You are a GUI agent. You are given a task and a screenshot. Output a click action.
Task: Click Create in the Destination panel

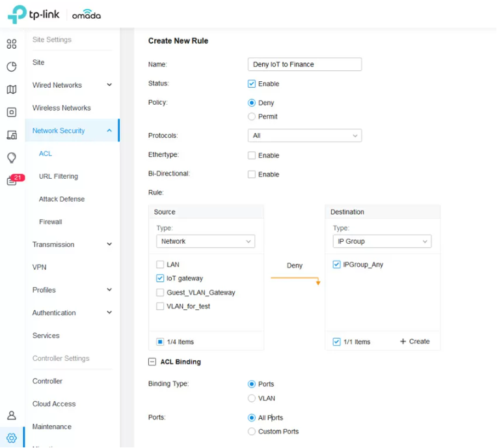tap(414, 341)
